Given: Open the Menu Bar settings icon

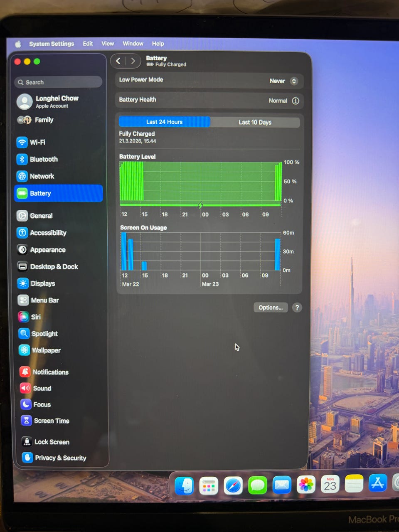Looking at the screenshot, I should tap(23, 300).
